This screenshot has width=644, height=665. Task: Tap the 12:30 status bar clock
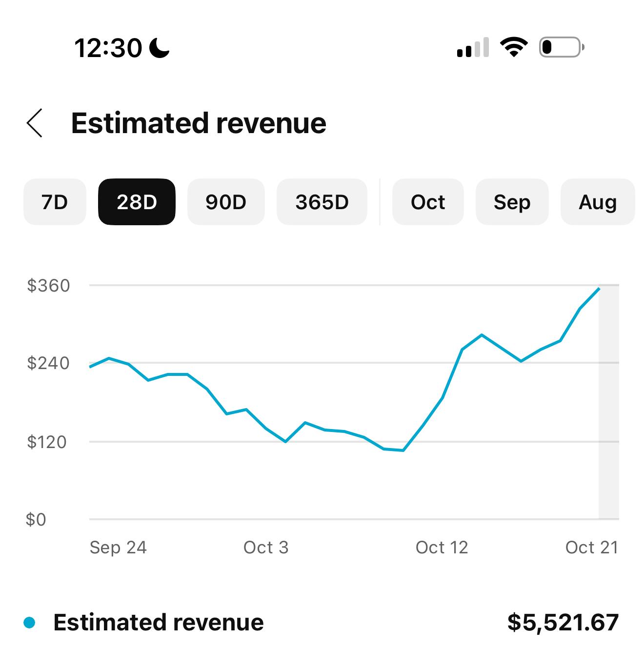click(x=108, y=48)
